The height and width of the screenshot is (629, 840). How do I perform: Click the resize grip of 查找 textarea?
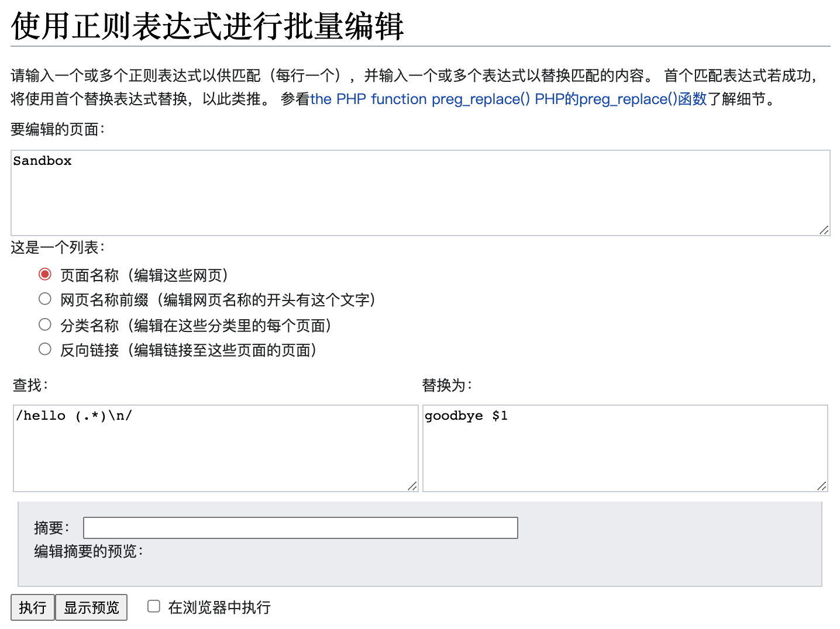point(412,486)
